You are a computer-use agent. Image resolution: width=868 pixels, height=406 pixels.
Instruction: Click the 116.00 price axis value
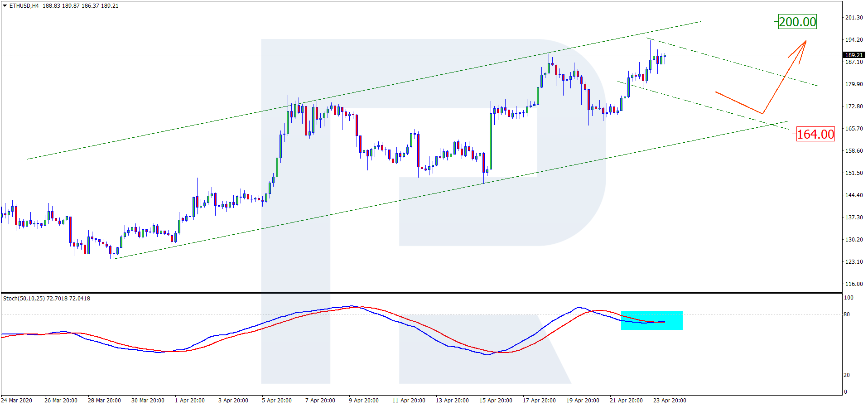[854, 284]
